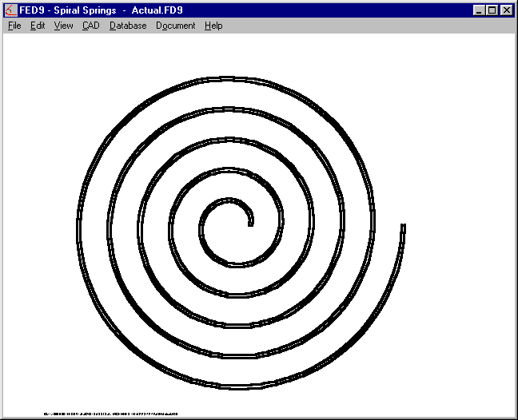Open the Database menu
Screen dimensions: 518x420
pyautogui.click(x=128, y=26)
